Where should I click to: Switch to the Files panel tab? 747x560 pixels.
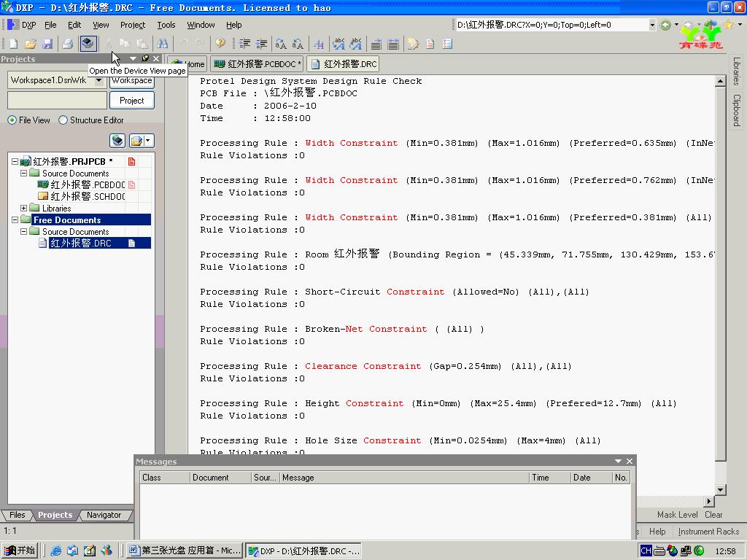18,515
